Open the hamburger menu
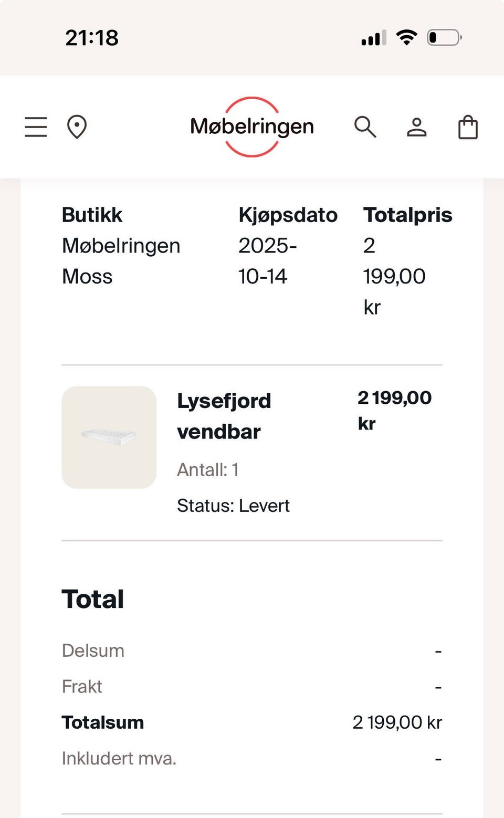The height and width of the screenshot is (818, 504). pos(36,127)
